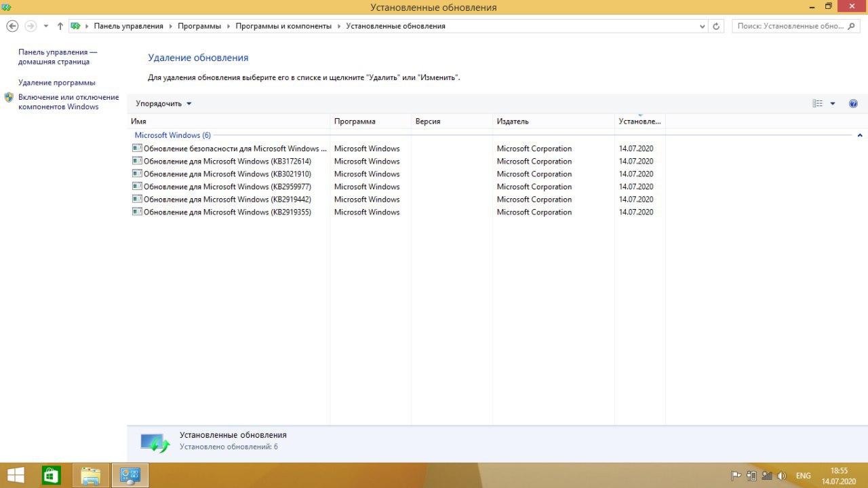Select update KB2919442

coord(396,199)
